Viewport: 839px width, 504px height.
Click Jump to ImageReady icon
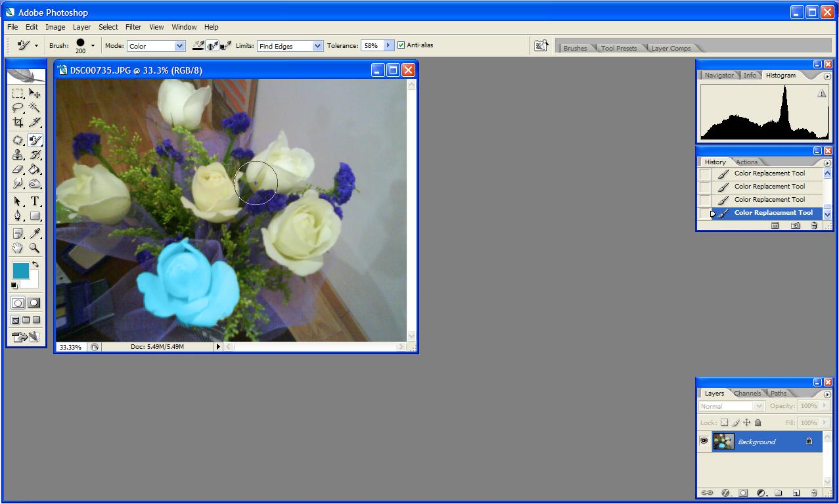point(26,337)
